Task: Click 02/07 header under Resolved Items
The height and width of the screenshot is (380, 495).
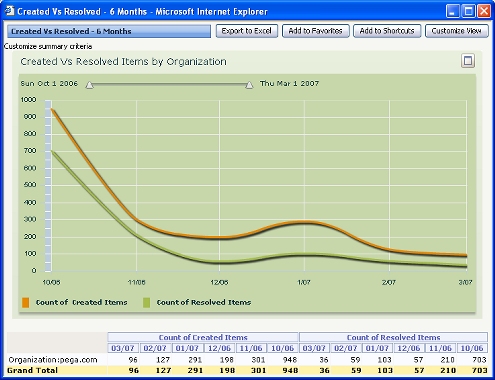Action: 346,348
